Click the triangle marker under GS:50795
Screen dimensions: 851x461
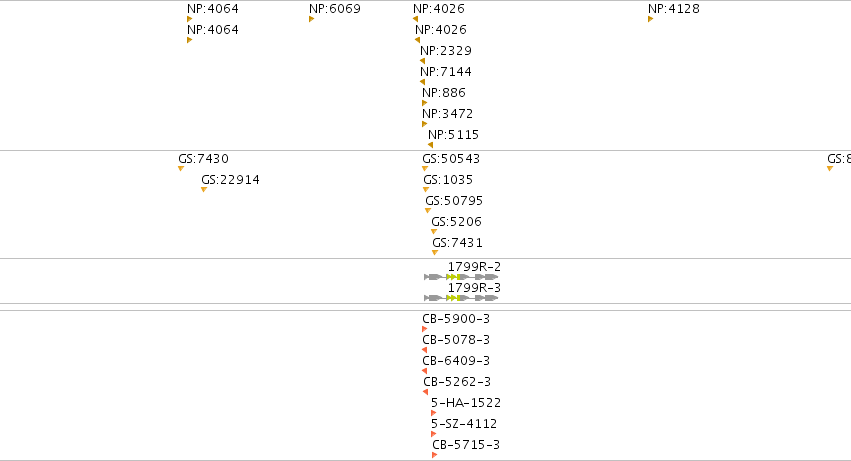428,211
